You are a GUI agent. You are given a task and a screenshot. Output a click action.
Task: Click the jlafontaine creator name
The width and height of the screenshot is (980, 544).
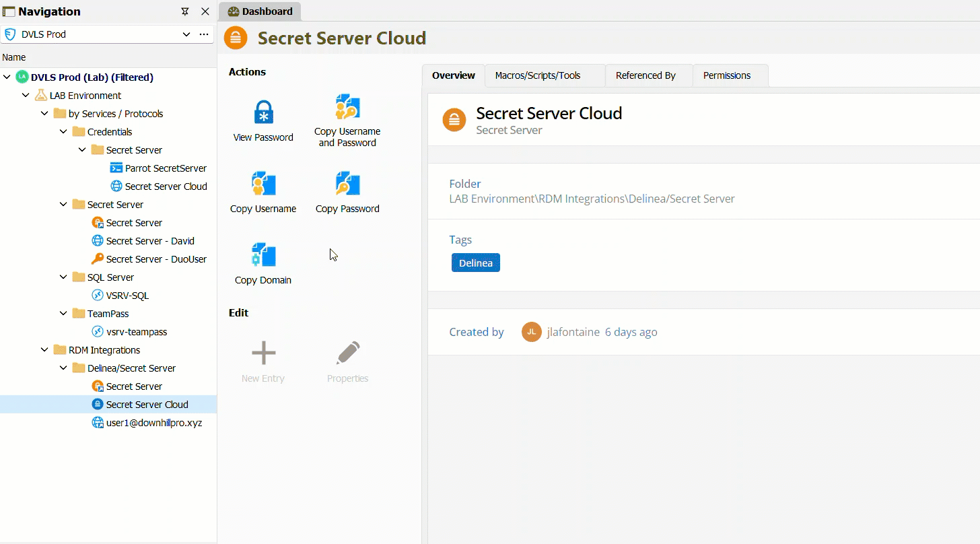click(573, 332)
